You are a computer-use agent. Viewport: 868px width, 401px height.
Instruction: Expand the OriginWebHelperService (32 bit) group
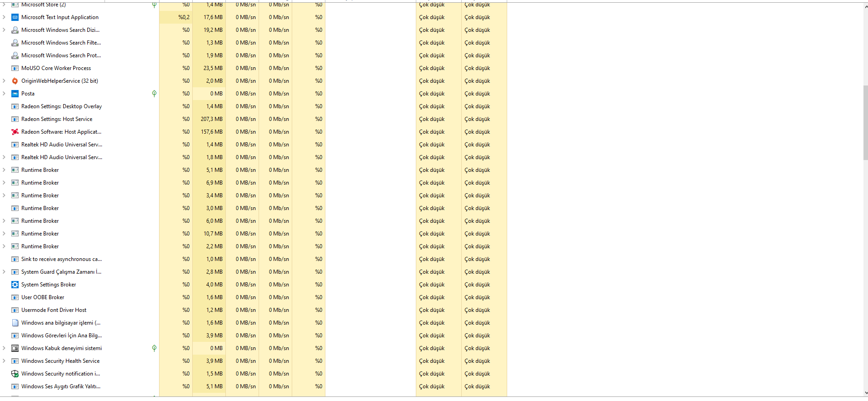tap(4, 81)
